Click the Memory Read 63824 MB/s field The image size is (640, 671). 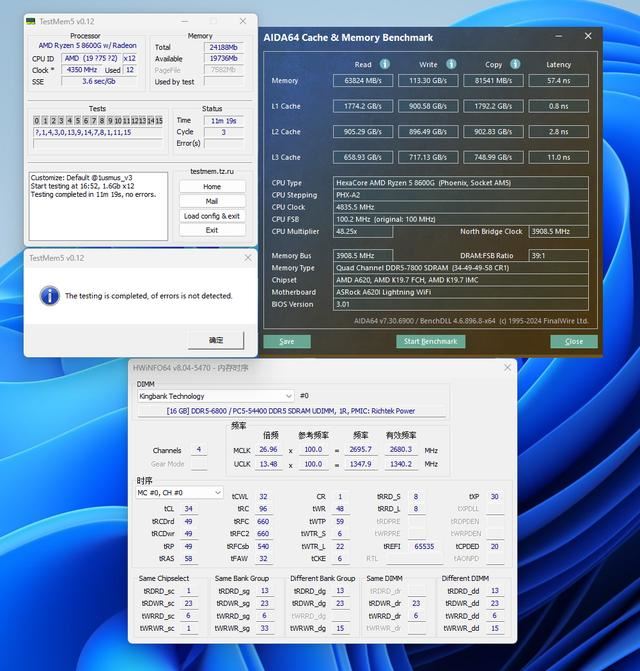click(x=362, y=80)
